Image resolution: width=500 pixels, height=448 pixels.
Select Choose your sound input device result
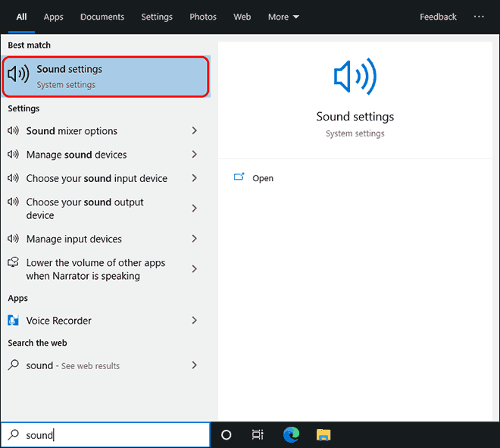tap(105, 178)
